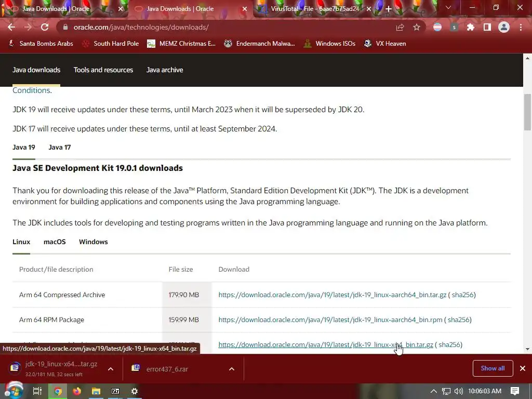
Task: Click the share page icon in address bar
Action: coord(400,27)
